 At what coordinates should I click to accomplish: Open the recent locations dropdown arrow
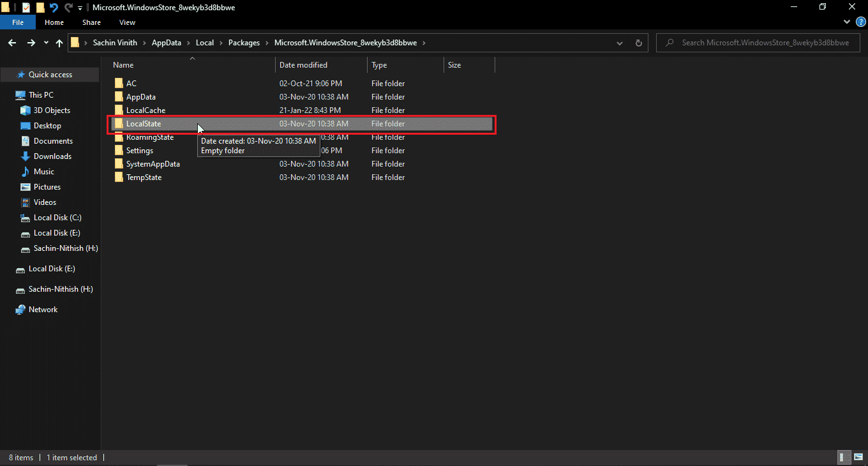coord(46,43)
